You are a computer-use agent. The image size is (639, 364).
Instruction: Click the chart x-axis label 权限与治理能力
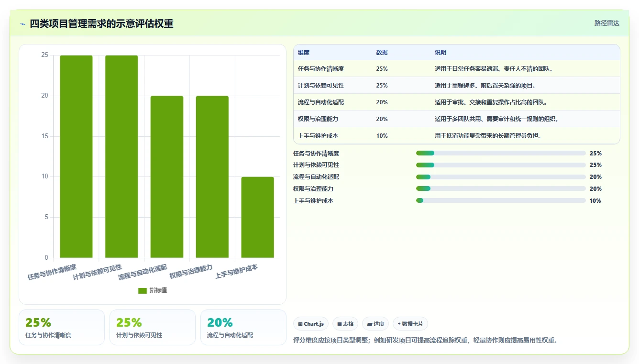(191, 272)
